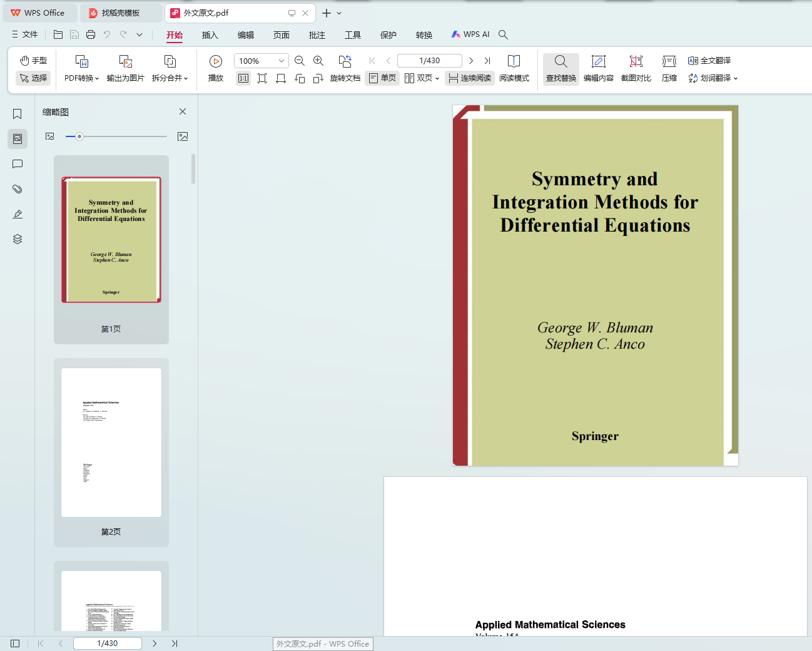Screen dimensions: 812x651
Task: Open Reading Mode (阅读模式)
Action: [514, 69]
